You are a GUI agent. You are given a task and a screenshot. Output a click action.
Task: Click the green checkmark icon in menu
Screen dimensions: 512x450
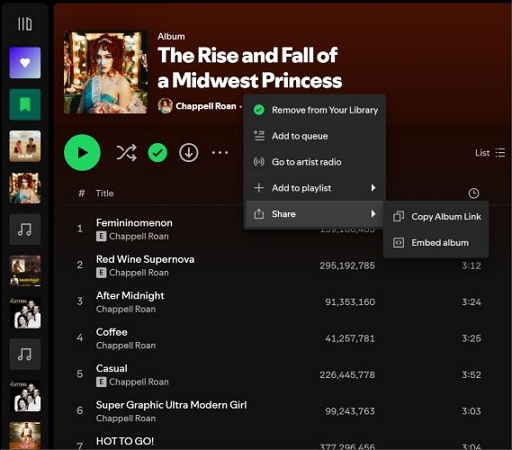point(259,110)
